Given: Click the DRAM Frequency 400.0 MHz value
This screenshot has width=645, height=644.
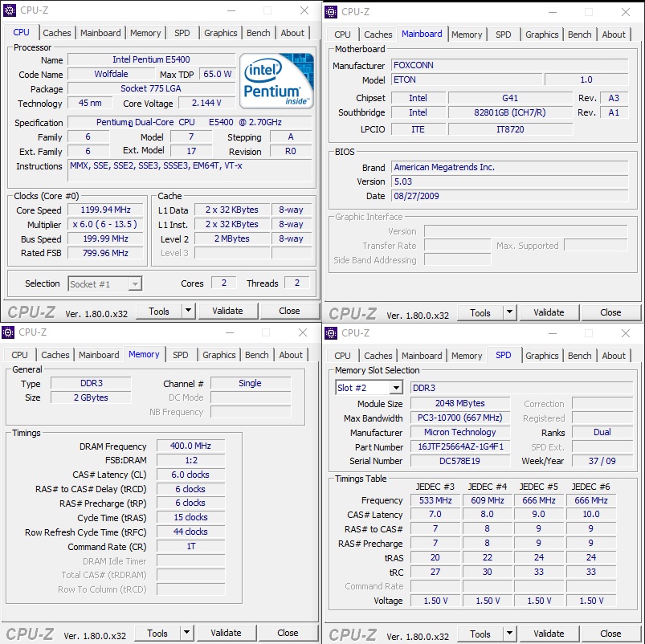Looking at the screenshot, I should click(190, 446).
